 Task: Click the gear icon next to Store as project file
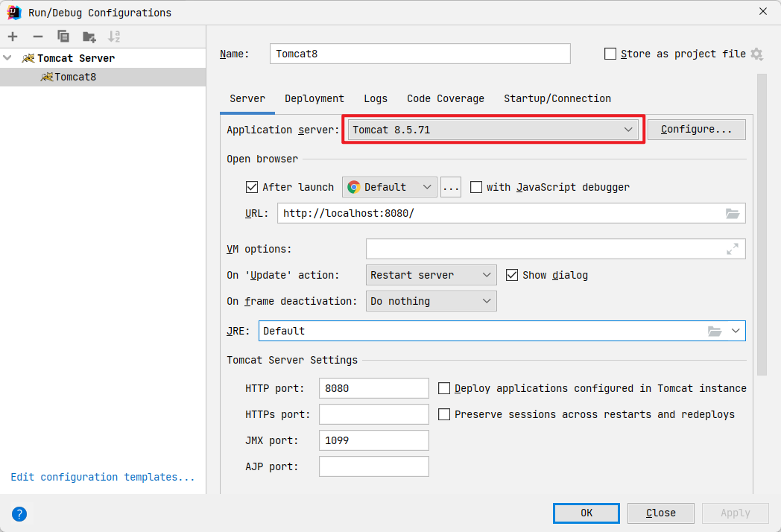pyautogui.click(x=756, y=54)
